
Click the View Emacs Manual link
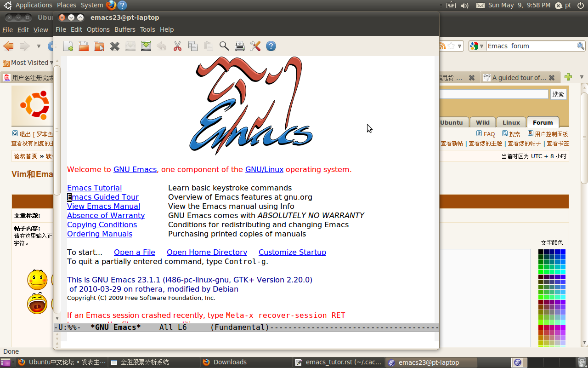[103, 206]
